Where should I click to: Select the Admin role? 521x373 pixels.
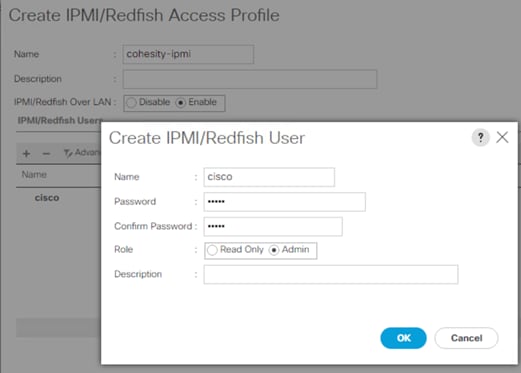coord(274,250)
